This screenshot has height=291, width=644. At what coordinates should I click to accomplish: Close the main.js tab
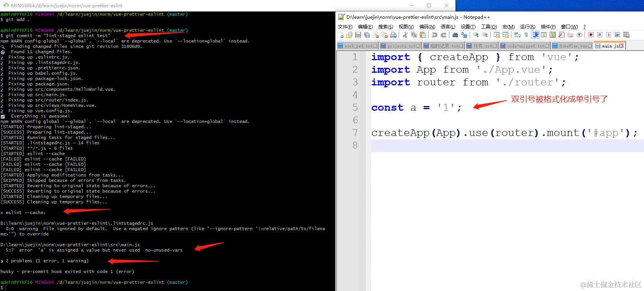click(621, 46)
